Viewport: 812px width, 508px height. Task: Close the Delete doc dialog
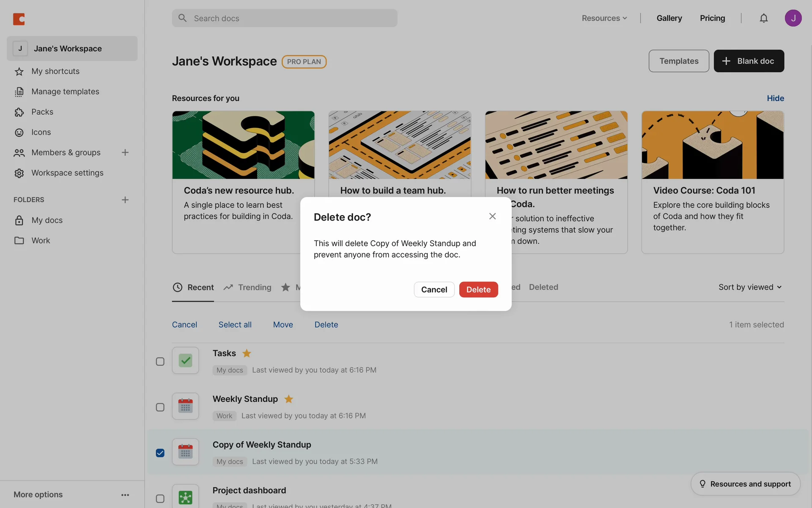[492, 216]
